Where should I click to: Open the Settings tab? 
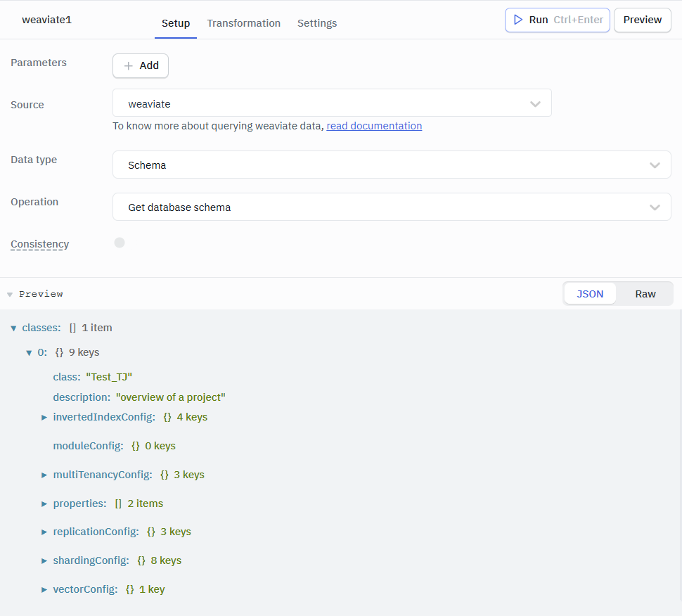(x=317, y=23)
